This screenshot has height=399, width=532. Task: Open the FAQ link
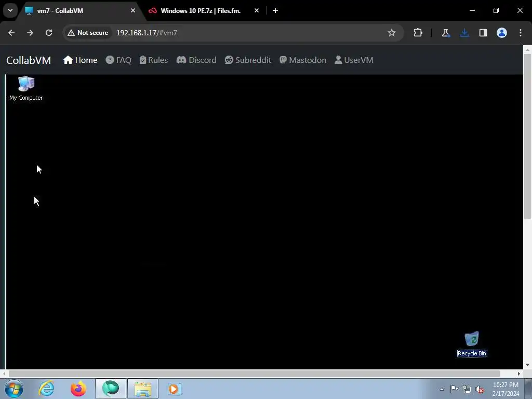point(118,60)
